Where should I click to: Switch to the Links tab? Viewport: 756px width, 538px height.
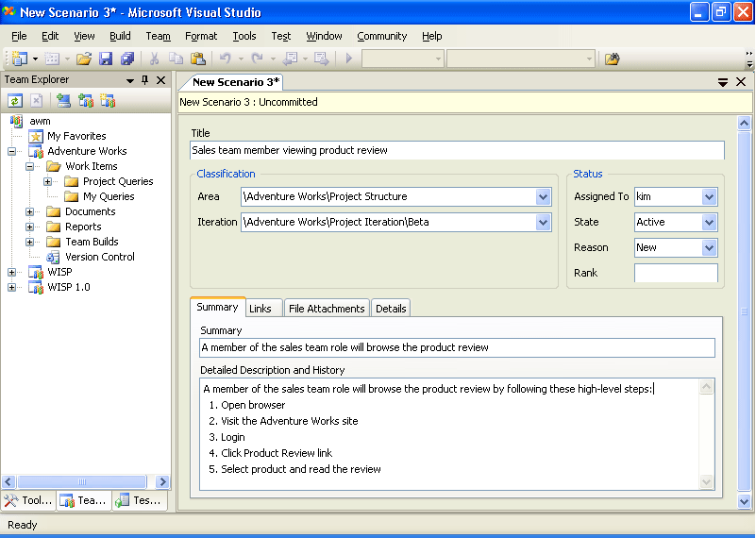[260, 309]
